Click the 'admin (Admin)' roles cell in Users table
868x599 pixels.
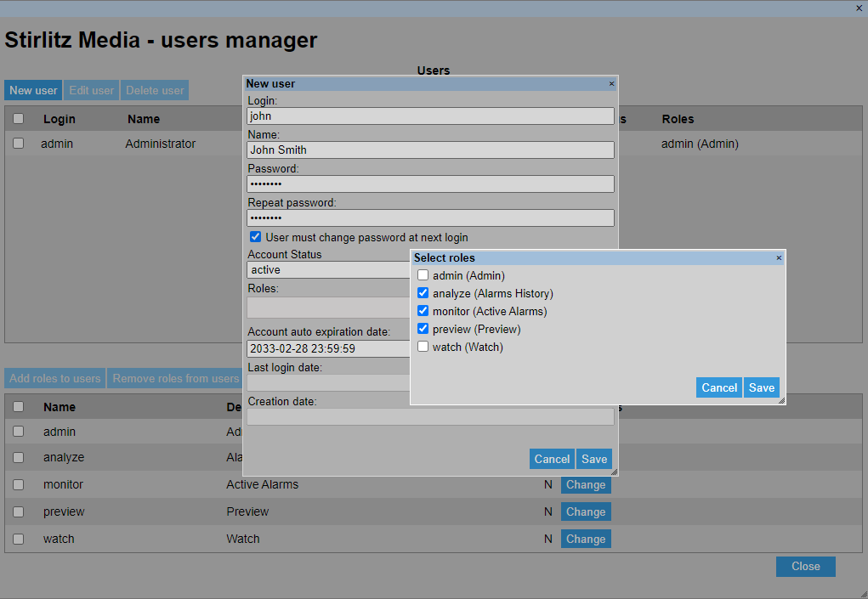pos(700,144)
